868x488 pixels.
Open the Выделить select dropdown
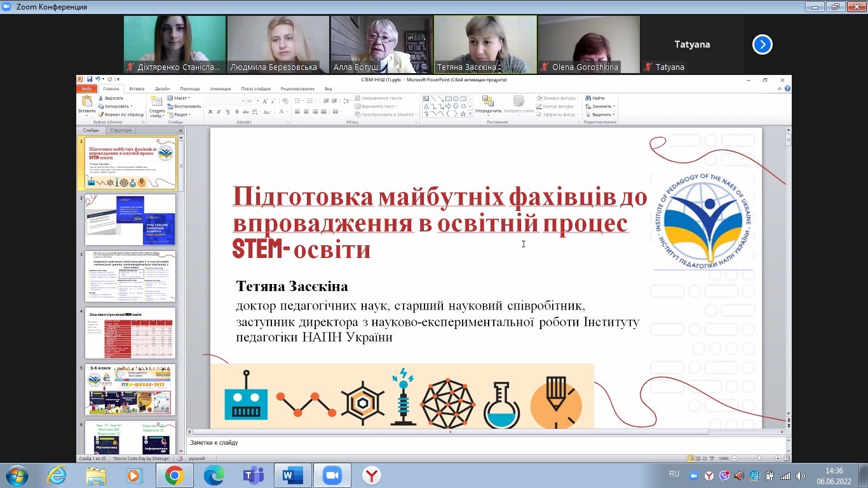[x=601, y=115]
